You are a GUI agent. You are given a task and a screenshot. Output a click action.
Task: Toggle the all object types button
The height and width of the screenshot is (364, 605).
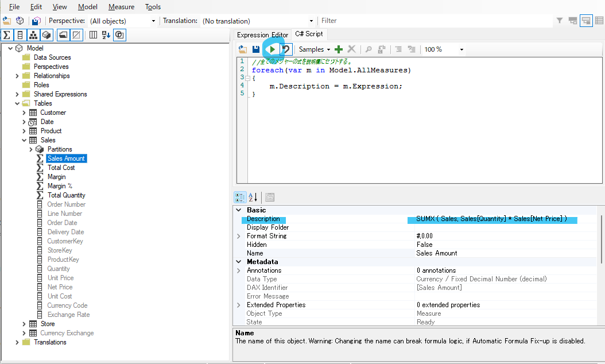(x=119, y=35)
